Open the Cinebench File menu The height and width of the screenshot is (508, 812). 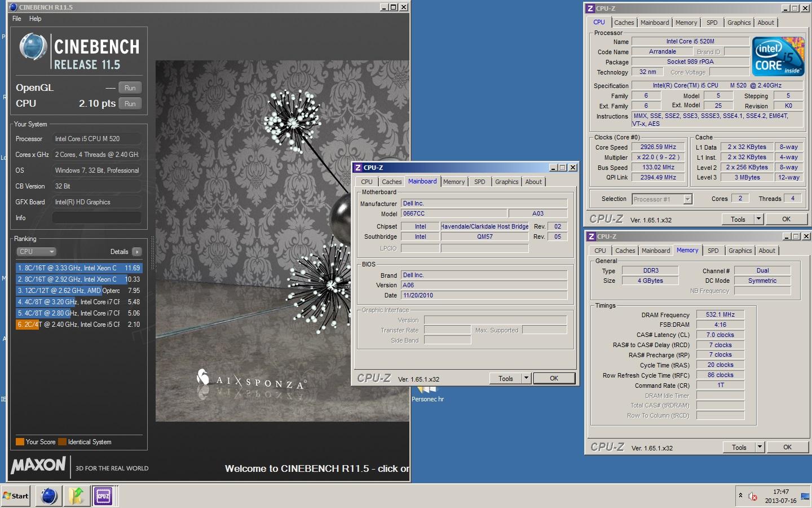click(x=17, y=19)
